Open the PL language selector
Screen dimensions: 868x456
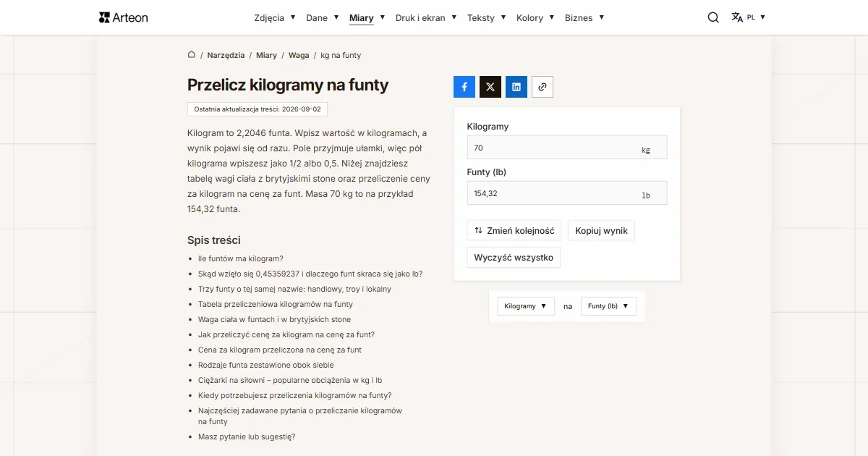756,17
